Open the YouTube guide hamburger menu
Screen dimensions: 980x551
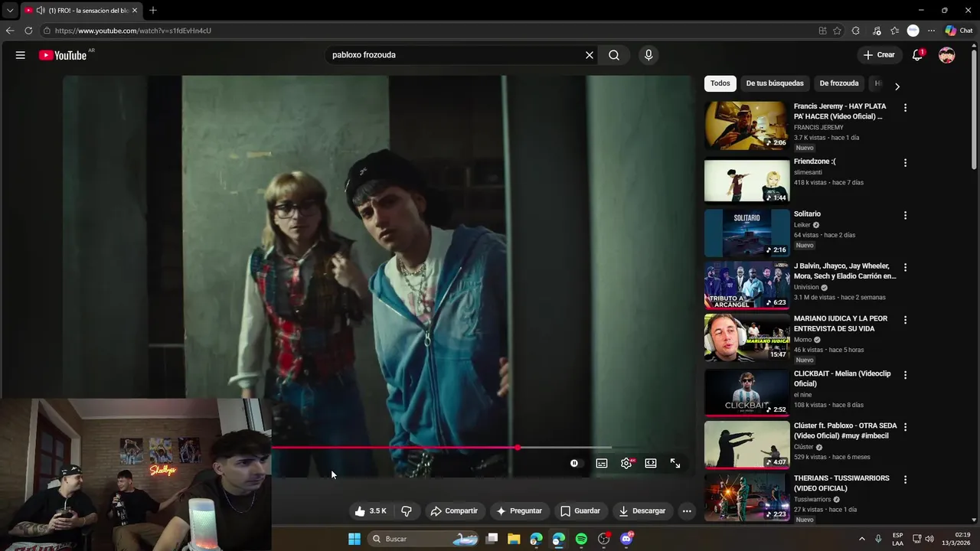click(21, 55)
